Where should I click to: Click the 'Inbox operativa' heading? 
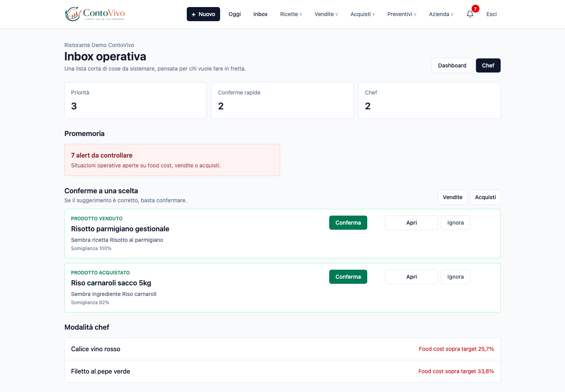(x=105, y=56)
